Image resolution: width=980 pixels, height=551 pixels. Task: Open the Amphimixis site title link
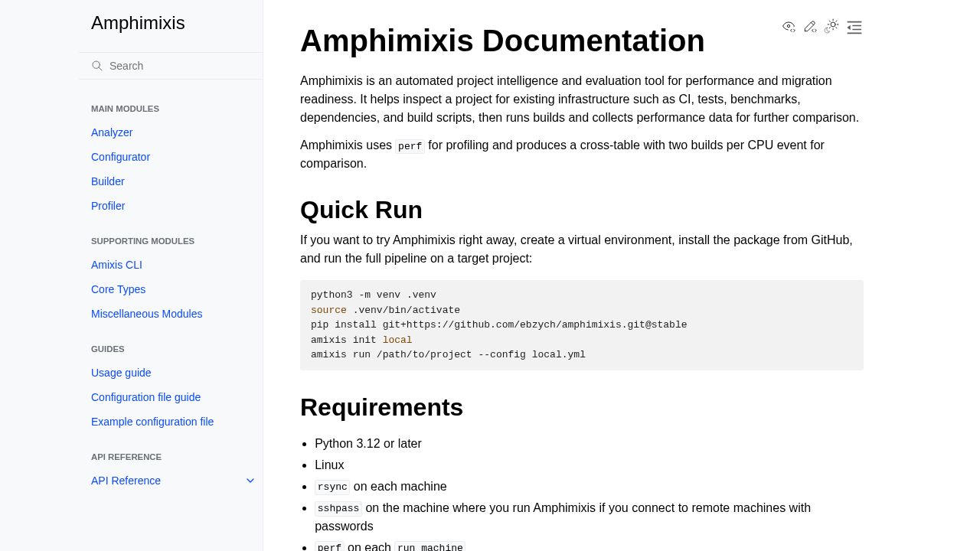coord(138,23)
